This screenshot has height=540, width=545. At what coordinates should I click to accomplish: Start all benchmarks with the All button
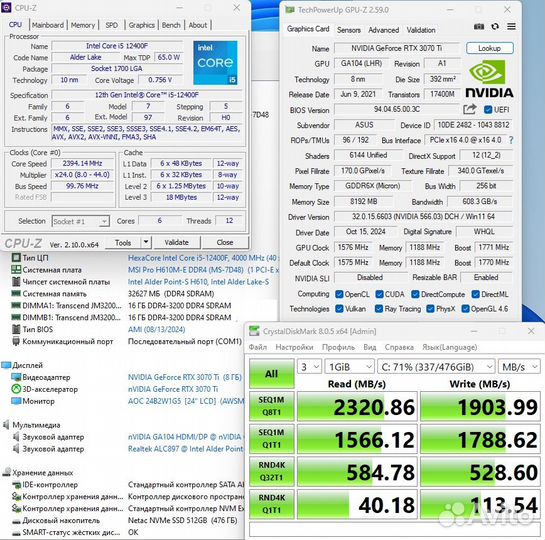(x=271, y=374)
